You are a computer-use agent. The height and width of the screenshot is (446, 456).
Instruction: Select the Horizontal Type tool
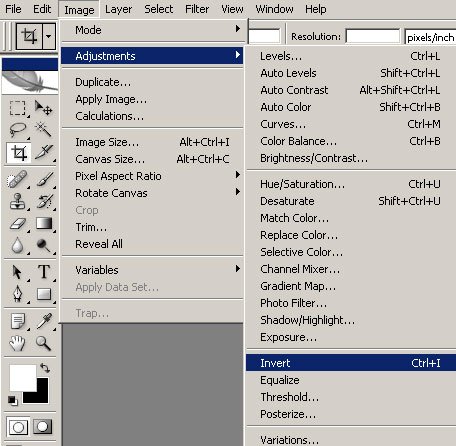(44, 272)
